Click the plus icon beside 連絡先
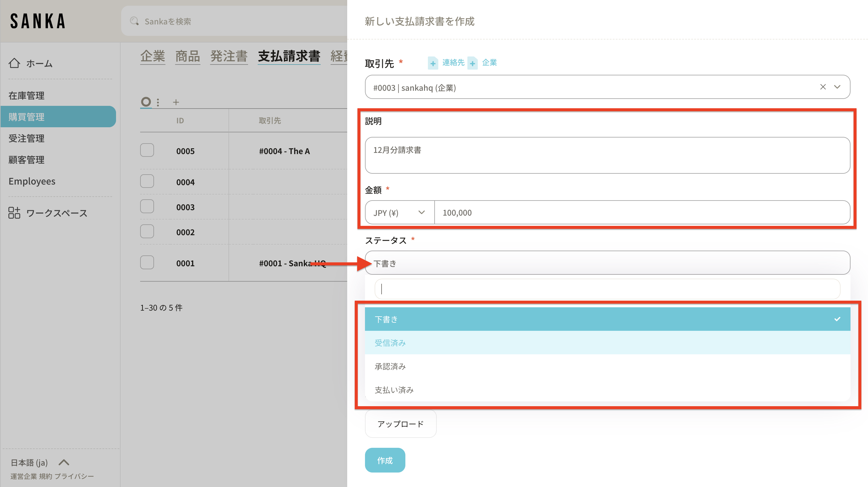The image size is (868, 487). click(433, 63)
